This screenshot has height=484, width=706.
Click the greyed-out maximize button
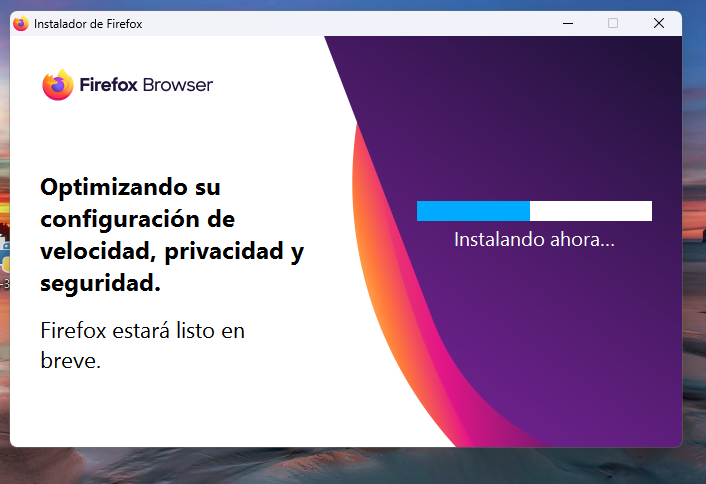(x=613, y=24)
